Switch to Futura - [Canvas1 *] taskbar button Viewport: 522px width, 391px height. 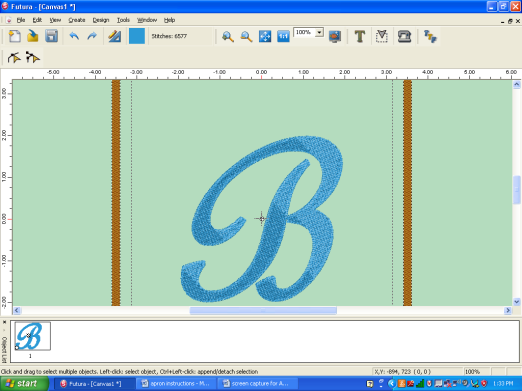click(94, 384)
